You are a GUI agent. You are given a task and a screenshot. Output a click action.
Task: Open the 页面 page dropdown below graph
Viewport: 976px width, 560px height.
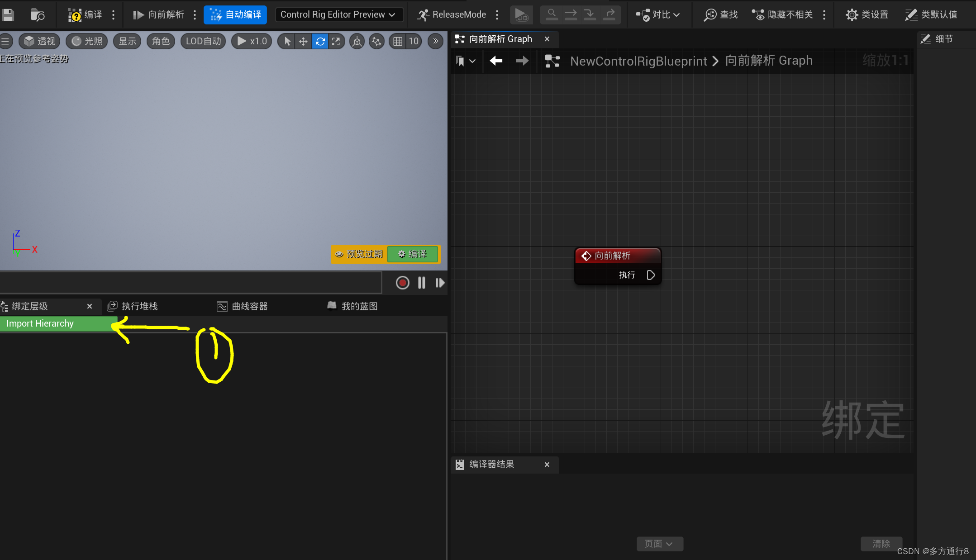tap(659, 544)
